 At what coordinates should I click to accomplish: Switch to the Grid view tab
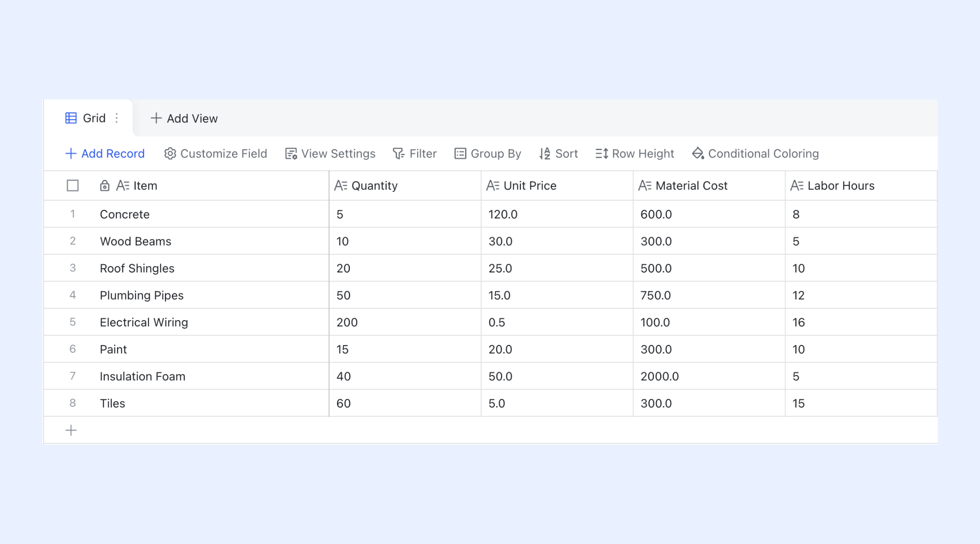[x=94, y=118]
